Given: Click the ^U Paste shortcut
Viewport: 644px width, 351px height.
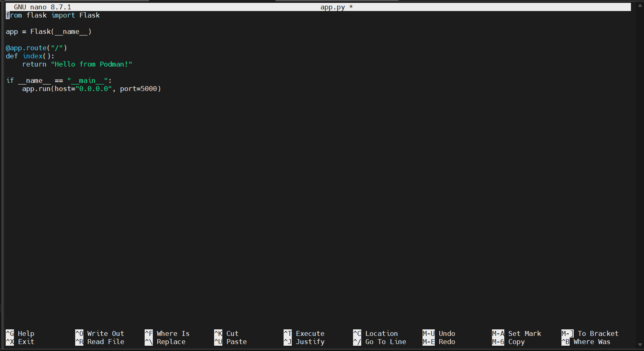Looking at the screenshot, I should 230,342.
